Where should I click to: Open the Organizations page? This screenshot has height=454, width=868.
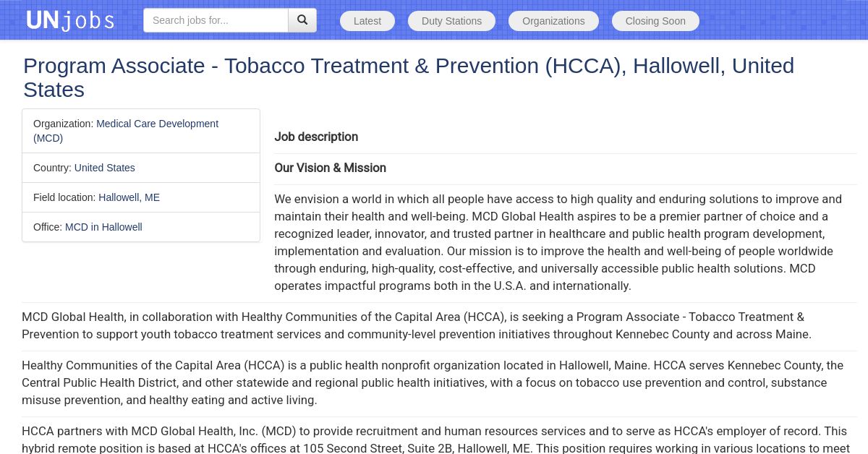click(553, 21)
